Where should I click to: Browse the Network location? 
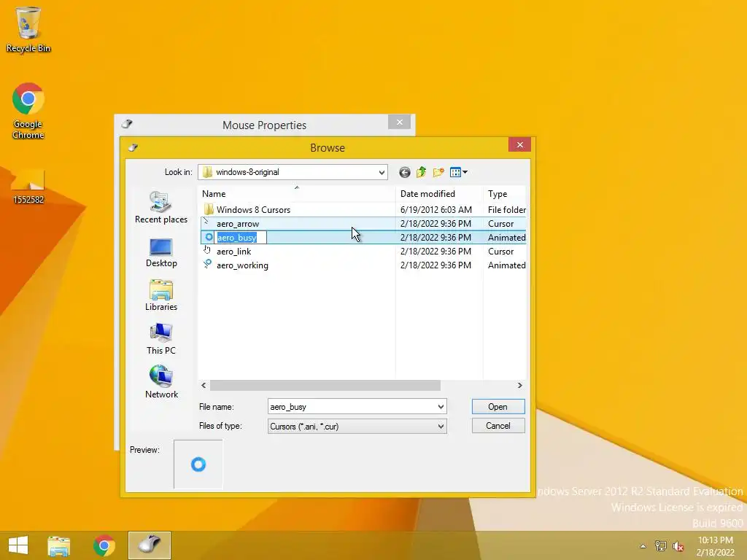coord(161,382)
